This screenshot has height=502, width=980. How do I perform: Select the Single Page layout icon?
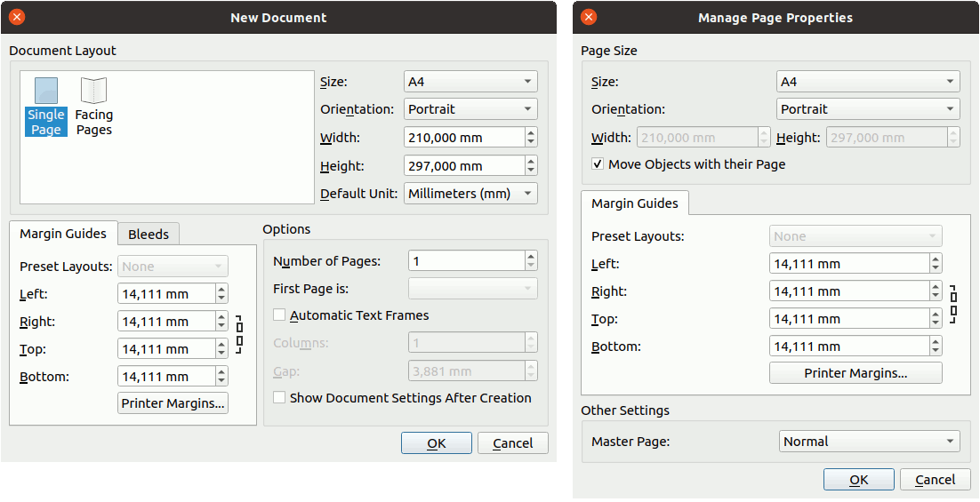(45, 106)
